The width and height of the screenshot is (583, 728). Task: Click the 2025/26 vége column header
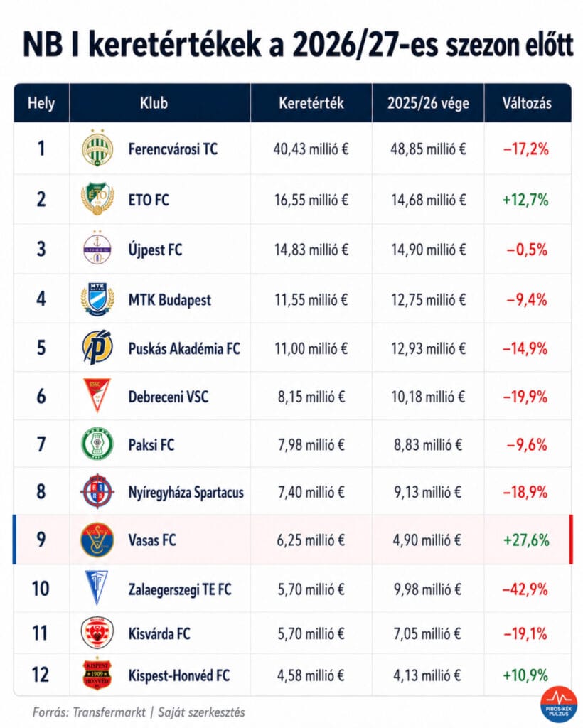pyautogui.click(x=428, y=103)
